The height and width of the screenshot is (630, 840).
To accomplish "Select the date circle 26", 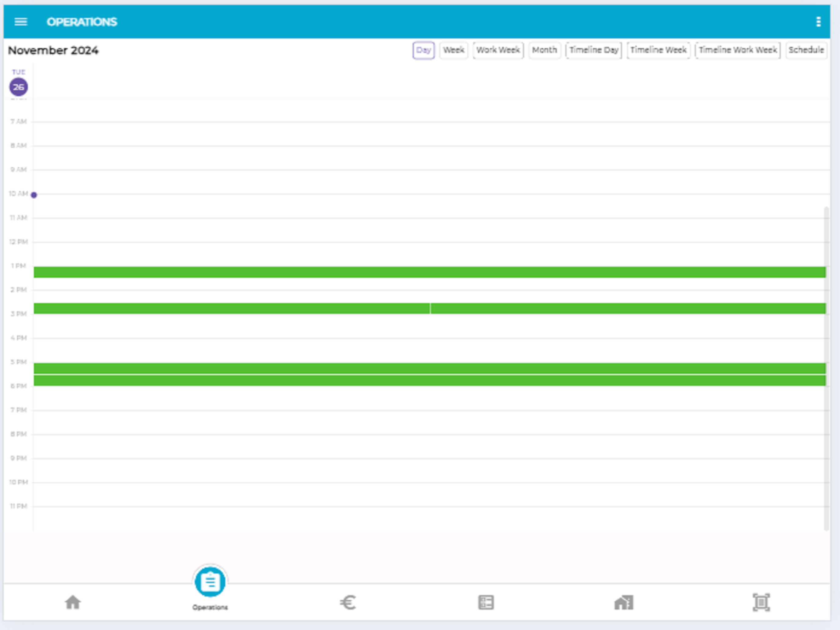I will click(x=19, y=87).
